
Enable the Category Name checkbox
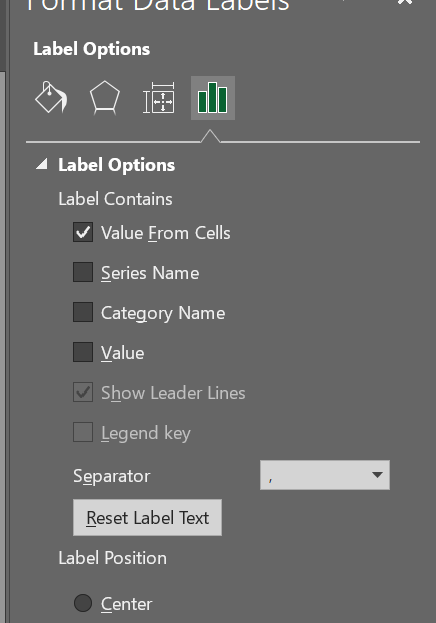click(x=83, y=312)
